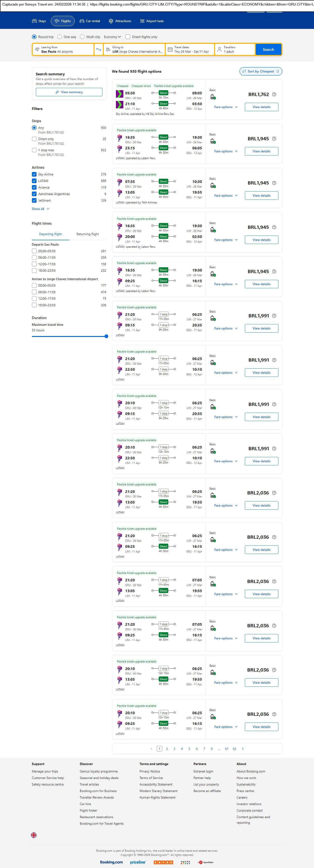Uncheck the Avianca airline filter
Viewport: 314px width, 868px height.
pyautogui.click(x=34, y=187)
